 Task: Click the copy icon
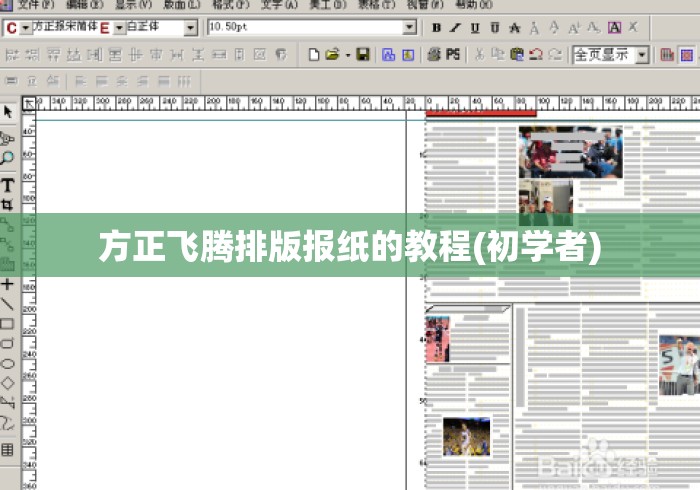click(497, 55)
